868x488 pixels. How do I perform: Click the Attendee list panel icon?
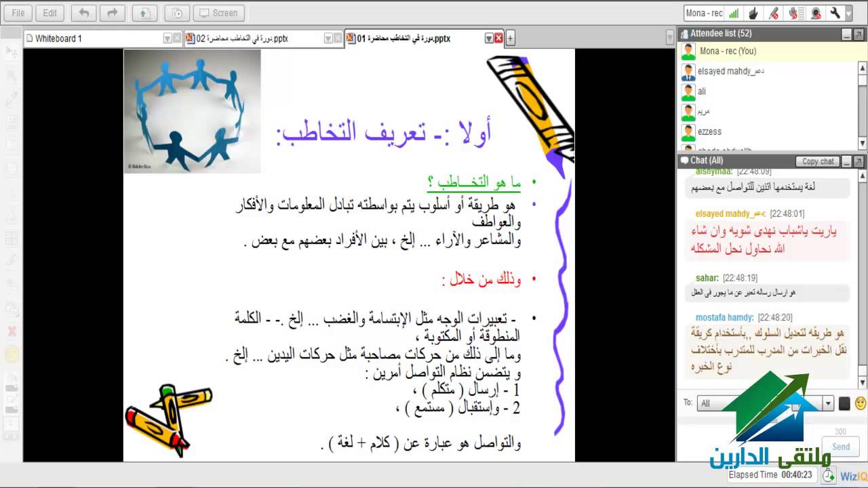(684, 34)
